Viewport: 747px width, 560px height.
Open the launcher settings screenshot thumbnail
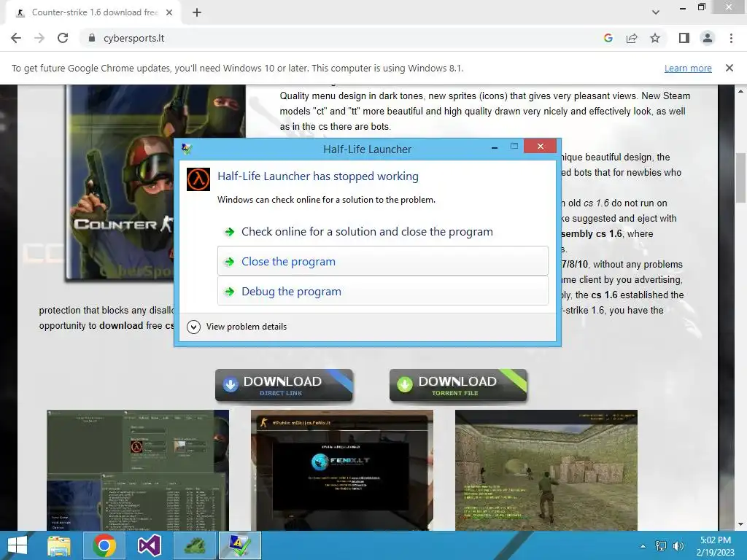tap(138, 470)
